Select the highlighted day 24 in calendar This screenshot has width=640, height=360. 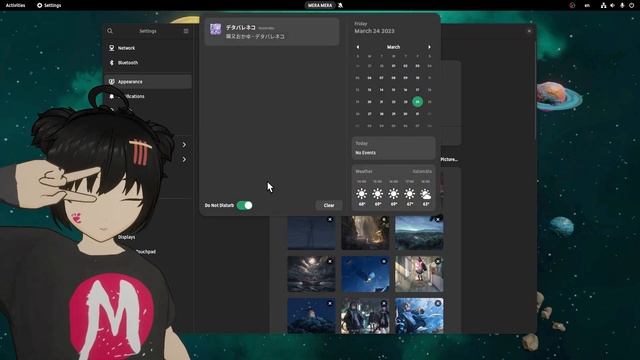[x=418, y=102]
